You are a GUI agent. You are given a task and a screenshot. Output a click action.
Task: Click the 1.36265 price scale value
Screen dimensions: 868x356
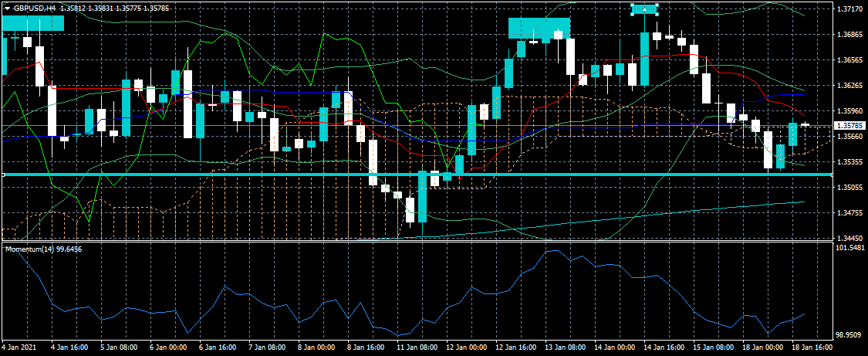tap(849, 85)
